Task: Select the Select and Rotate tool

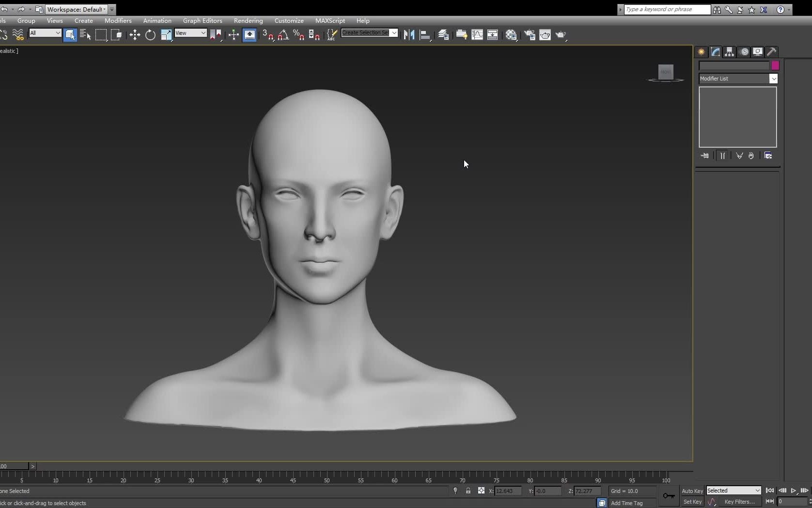Action: click(x=150, y=34)
